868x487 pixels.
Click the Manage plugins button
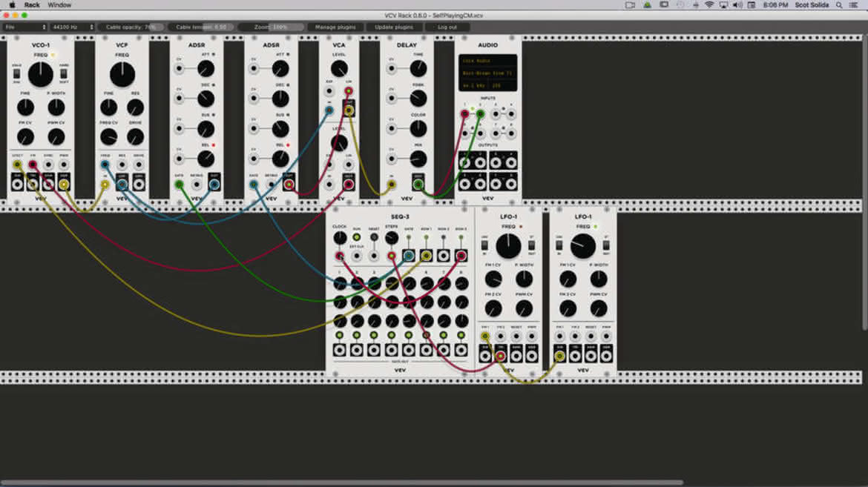[335, 27]
